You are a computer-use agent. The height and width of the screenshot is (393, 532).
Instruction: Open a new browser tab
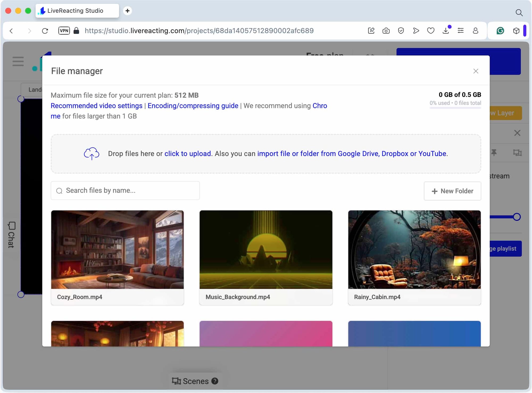pos(127,11)
